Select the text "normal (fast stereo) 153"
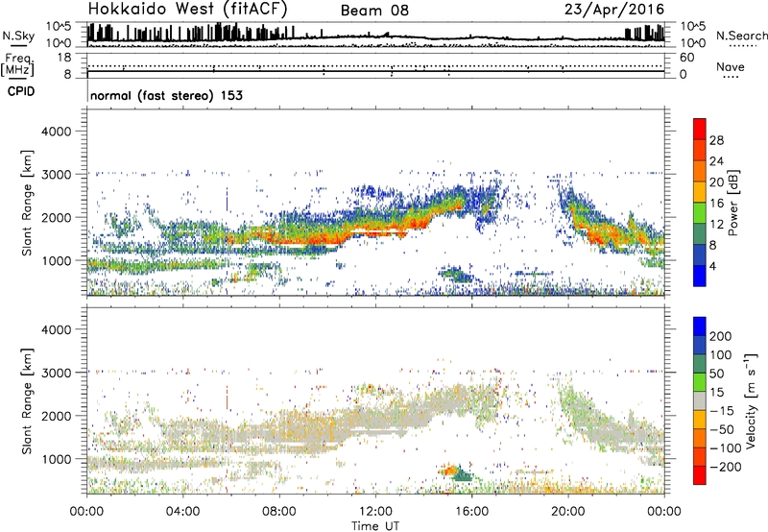 tap(166, 95)
